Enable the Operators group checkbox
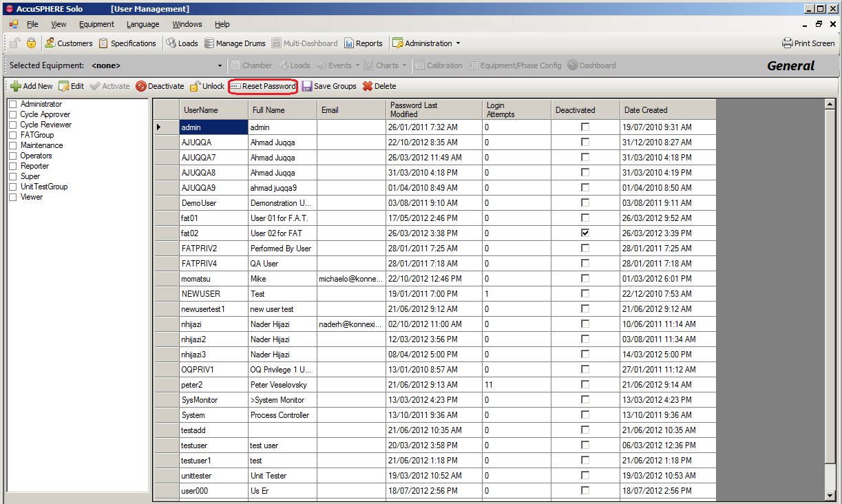 [12, 156]
